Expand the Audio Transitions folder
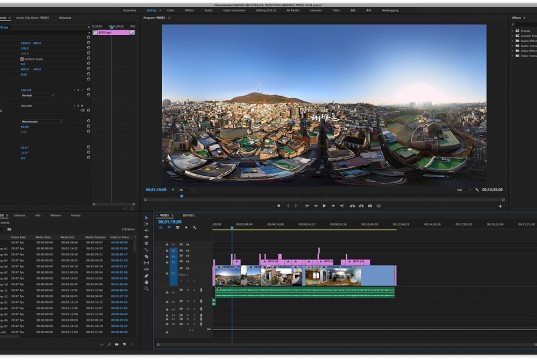Viewport: 537px width, 360px height. [513, 46]
